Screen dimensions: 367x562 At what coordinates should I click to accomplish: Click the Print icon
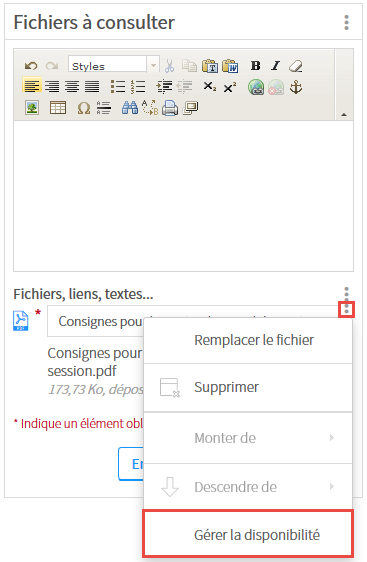click(x=170, y=108)
